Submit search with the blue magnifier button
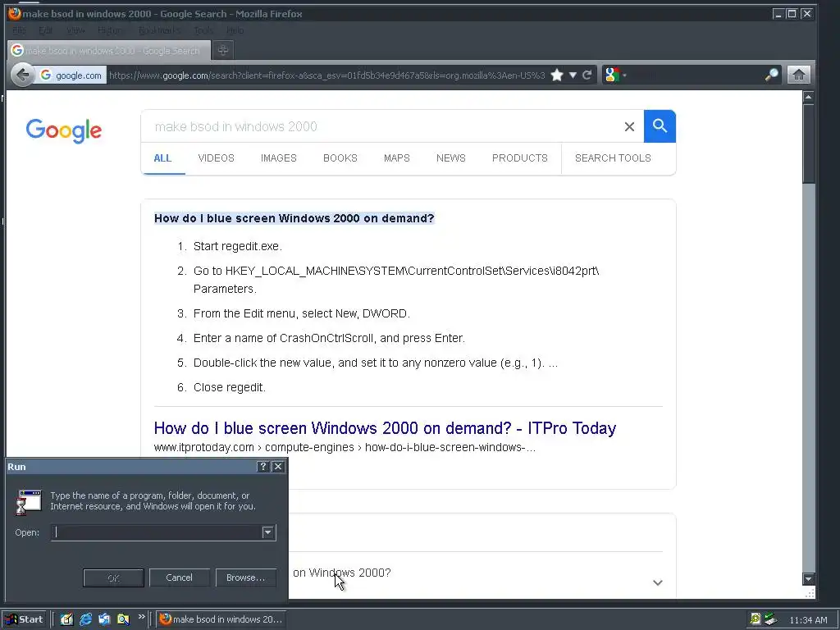Viewport: 840px width, 630px height. click(x=660, y=126)
